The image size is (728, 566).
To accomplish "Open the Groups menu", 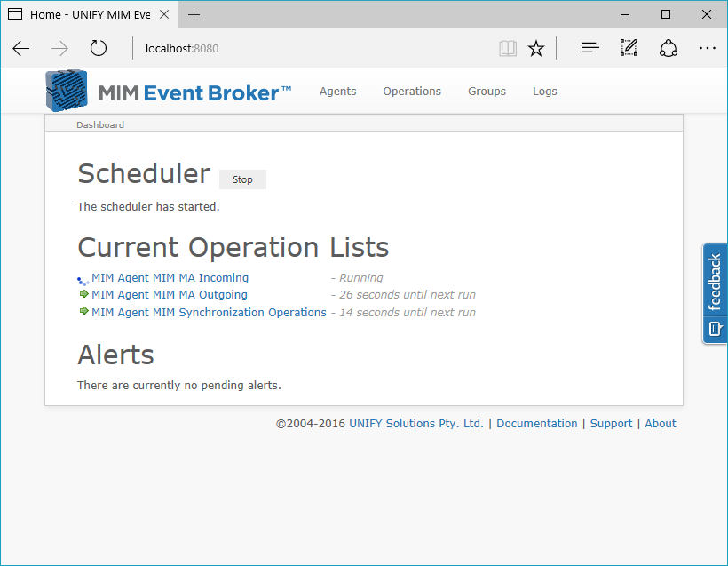I will (x=487, y=92).
